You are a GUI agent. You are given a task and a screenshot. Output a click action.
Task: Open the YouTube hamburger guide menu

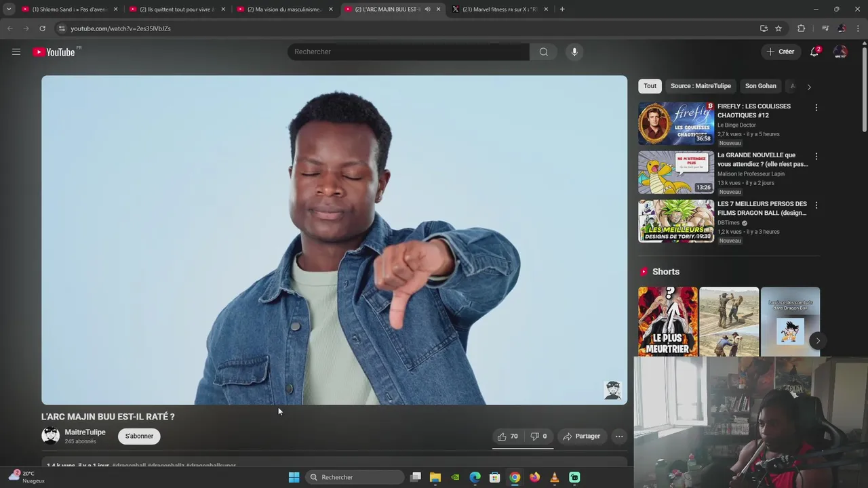pyautogui.click(x=16, y=52)
